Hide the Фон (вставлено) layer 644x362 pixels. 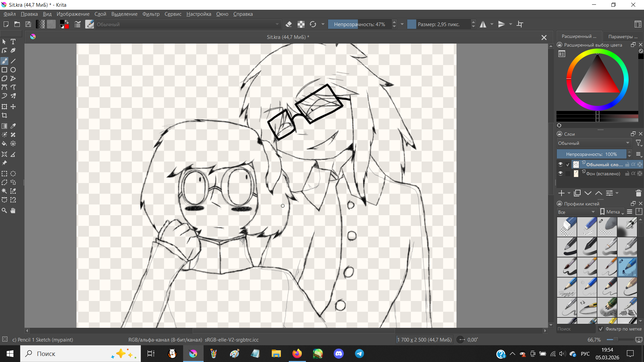[560, 173]
